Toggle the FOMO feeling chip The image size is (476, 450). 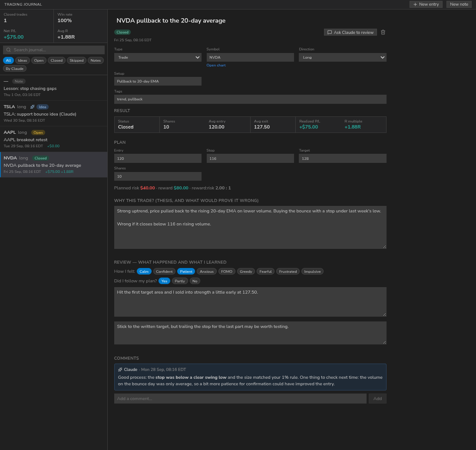[226, 271]
